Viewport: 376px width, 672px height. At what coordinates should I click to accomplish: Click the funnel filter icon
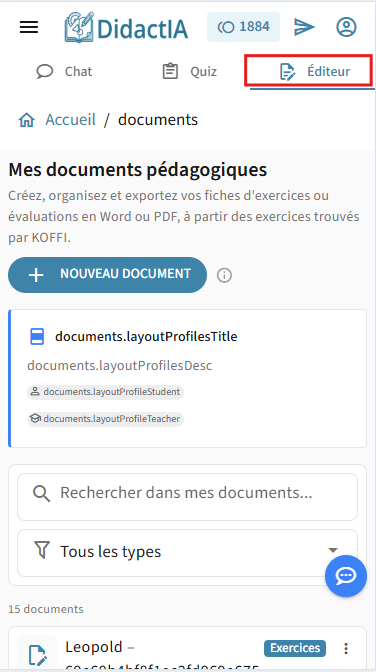pyautogui.click(x=42, y=549)
